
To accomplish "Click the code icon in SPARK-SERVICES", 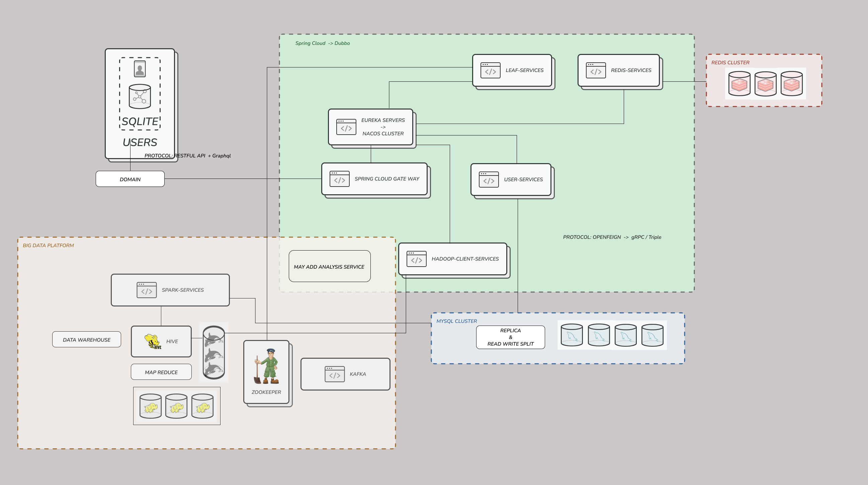I will tap(147, 290).
